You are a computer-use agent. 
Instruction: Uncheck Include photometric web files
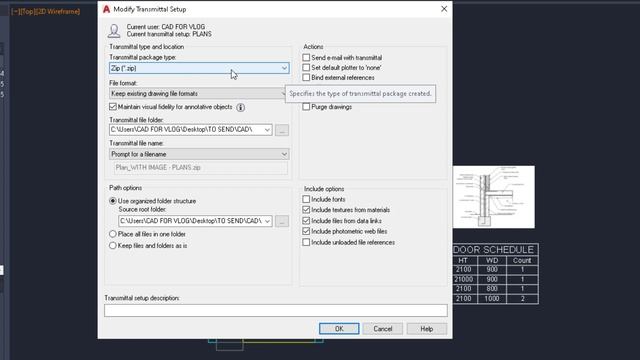coord(306,231)
